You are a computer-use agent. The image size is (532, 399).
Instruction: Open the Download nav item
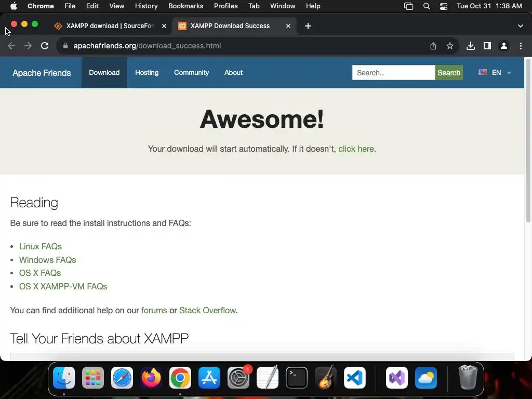click(104, 73)
